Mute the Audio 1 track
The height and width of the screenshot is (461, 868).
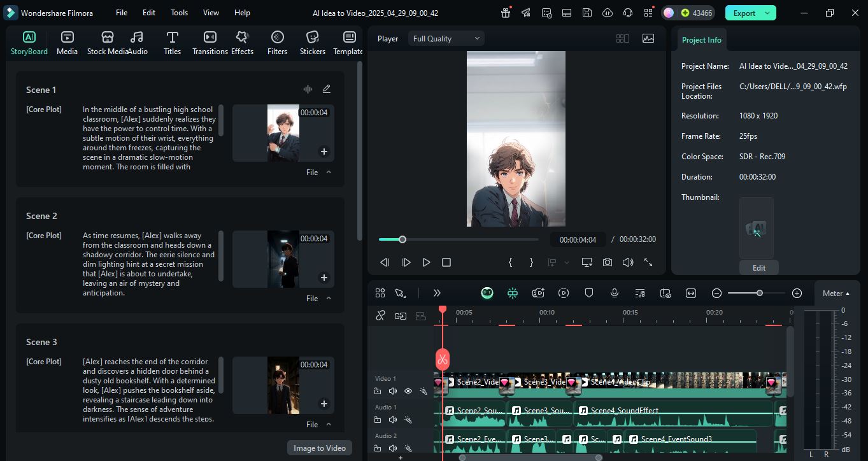(393, 420)
